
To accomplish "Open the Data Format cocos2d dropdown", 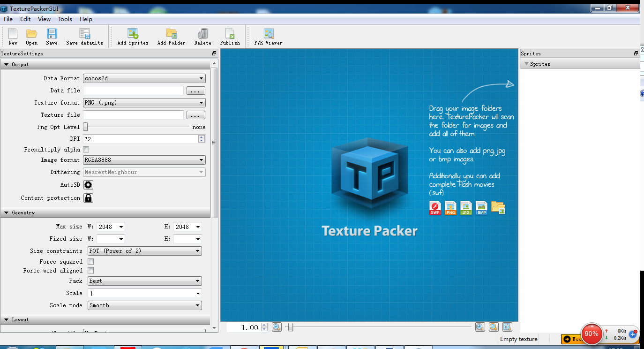I will coord(144,78).
